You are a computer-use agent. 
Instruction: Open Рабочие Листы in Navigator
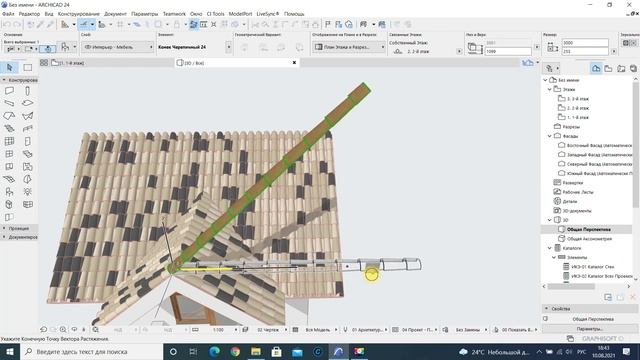click(x=578, y=192)
